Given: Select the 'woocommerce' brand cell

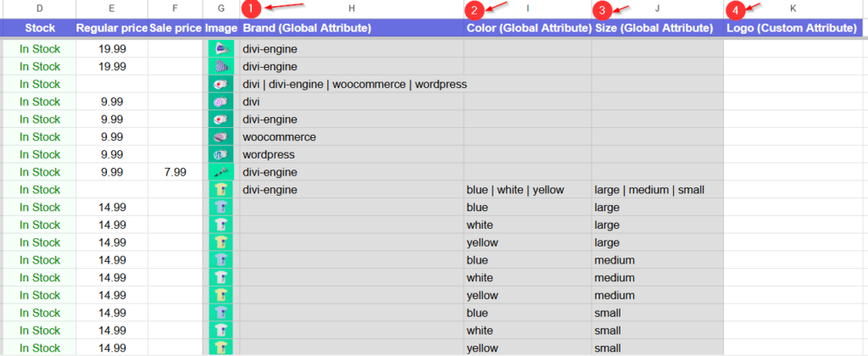Looking at the screenshot, I should [352, 136].
